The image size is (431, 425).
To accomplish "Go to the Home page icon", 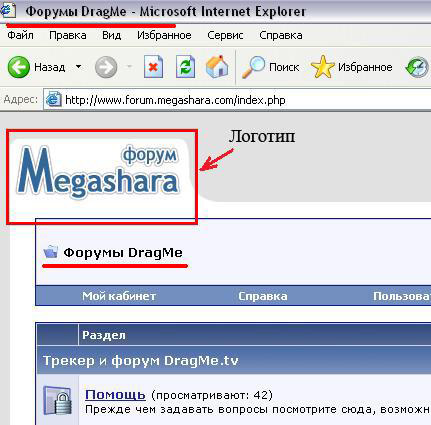I will coord(217,67).
